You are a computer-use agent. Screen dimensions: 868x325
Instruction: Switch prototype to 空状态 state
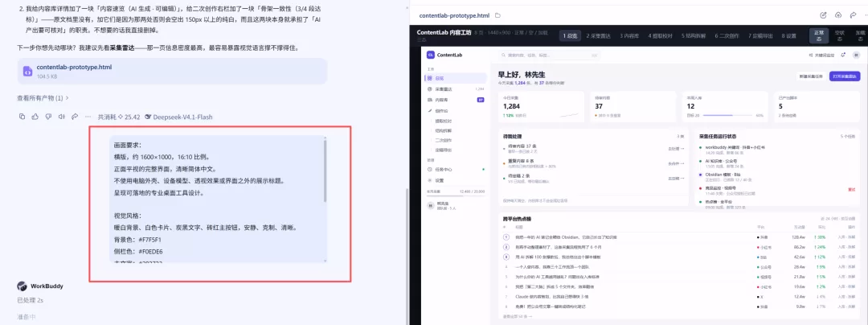(x=839, y=35)
